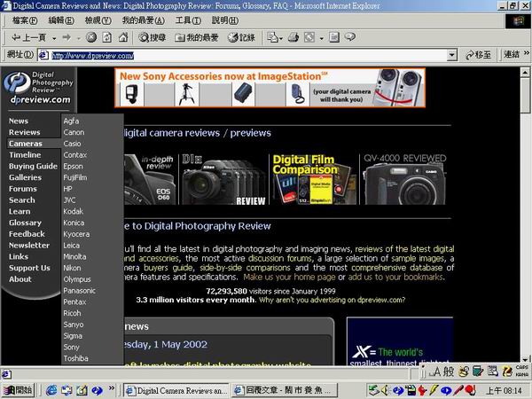This screenshot has height=399, width=532.
Task: Click the Sony Accessories ImageStation banner
Action: point(270,88)
